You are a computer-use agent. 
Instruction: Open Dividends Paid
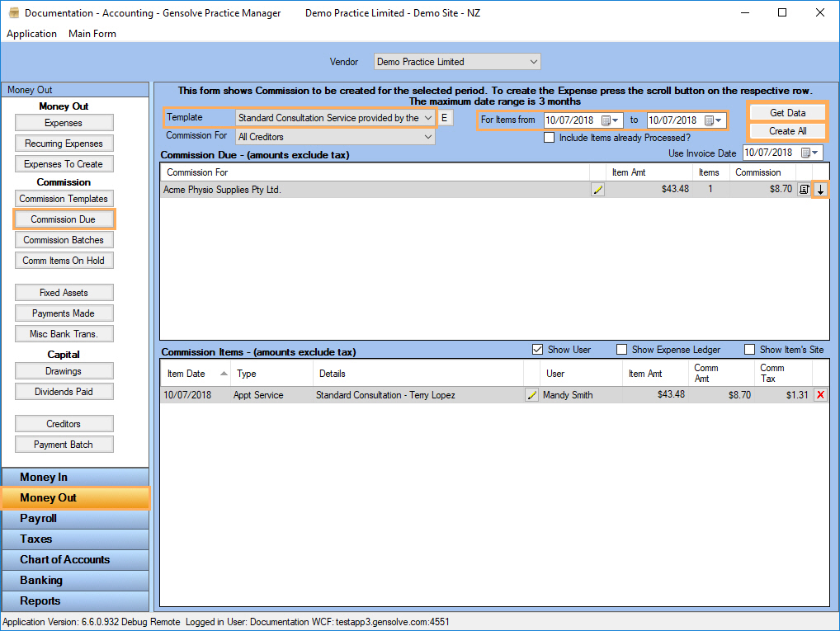click(64, 392)
